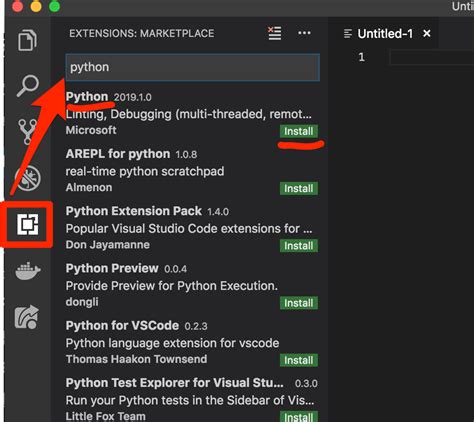Open the Live Share icon in activity bar
Screen dimensions: 474x422
[x=27, y=317]
